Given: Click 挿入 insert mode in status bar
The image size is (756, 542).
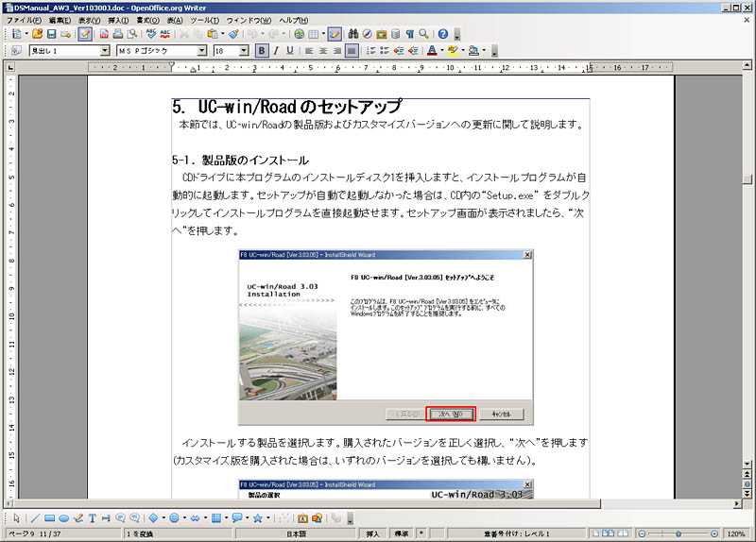Looking at the screenshot, I should 372,534.
